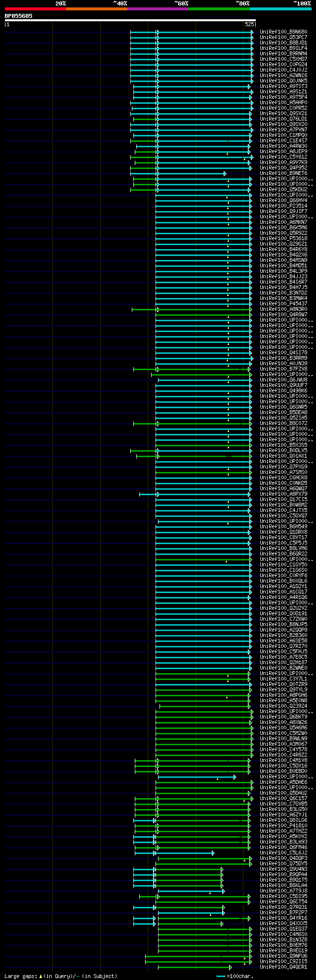Select hit label UniRef100_A7PVN7

pyautogui.click(x=283, y=129)
